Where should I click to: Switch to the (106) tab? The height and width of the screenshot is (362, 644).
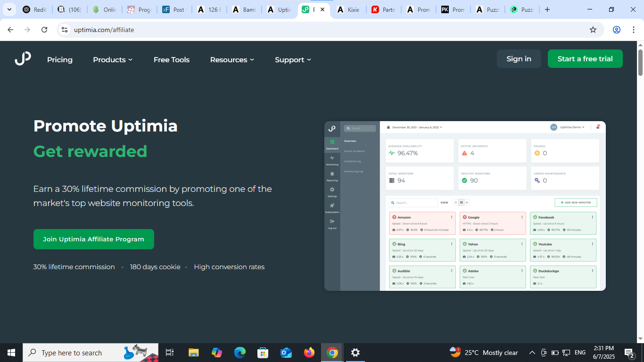[70, 9]
